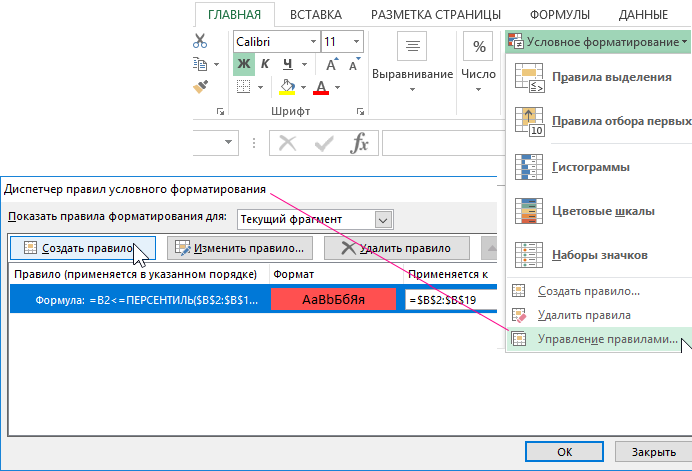Click the Формат column header
The width and height of the screenshot is (692, 471).
coord(293,274)
